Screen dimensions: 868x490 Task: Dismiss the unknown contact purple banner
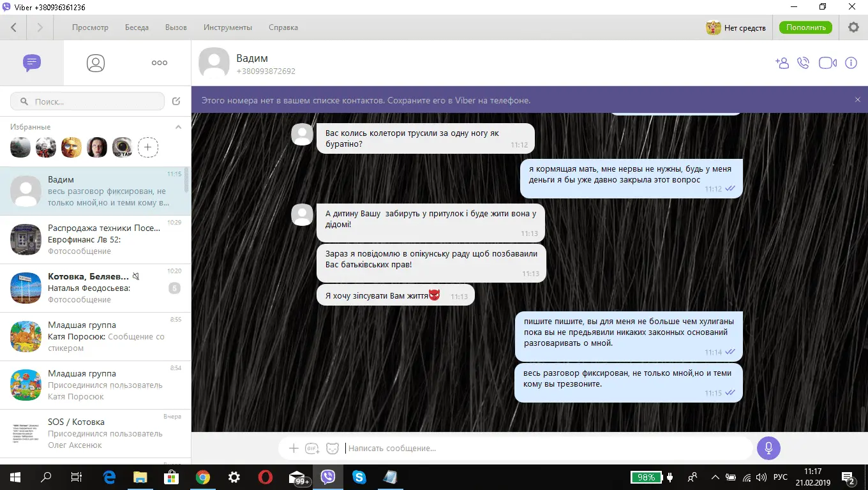858,100
